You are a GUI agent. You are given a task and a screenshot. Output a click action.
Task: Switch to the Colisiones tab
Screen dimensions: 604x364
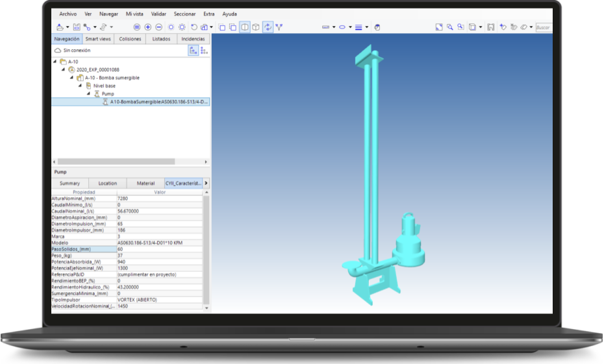130,39
